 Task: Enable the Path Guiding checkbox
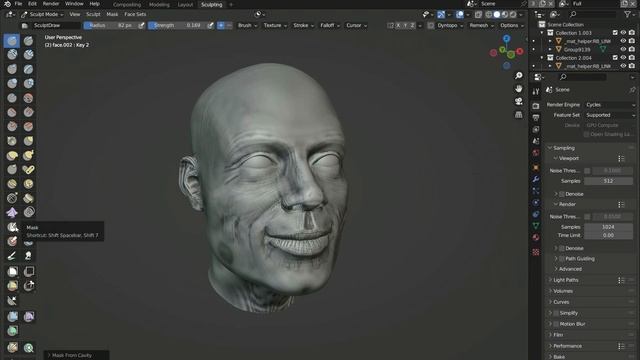pyautogui.click(x=562, y=258)
